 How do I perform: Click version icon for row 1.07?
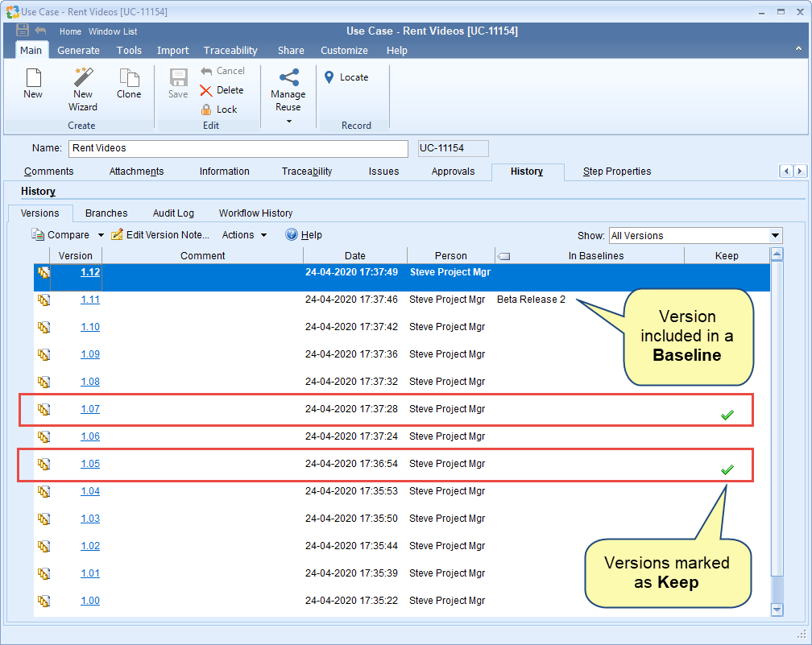43,409
